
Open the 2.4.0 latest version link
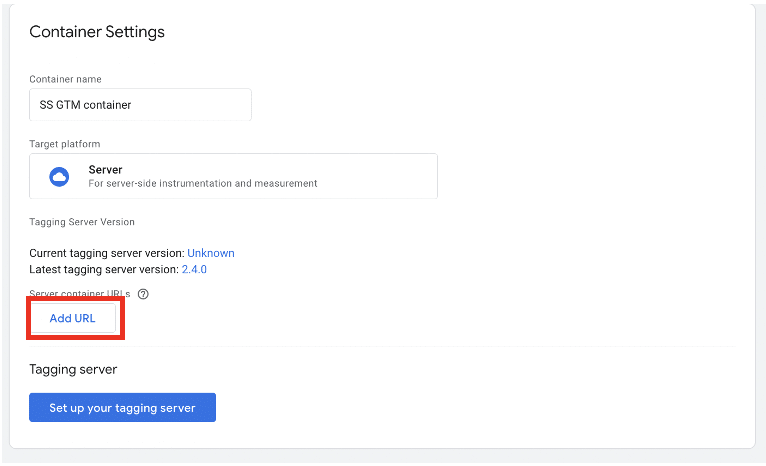tap(194, 269)
